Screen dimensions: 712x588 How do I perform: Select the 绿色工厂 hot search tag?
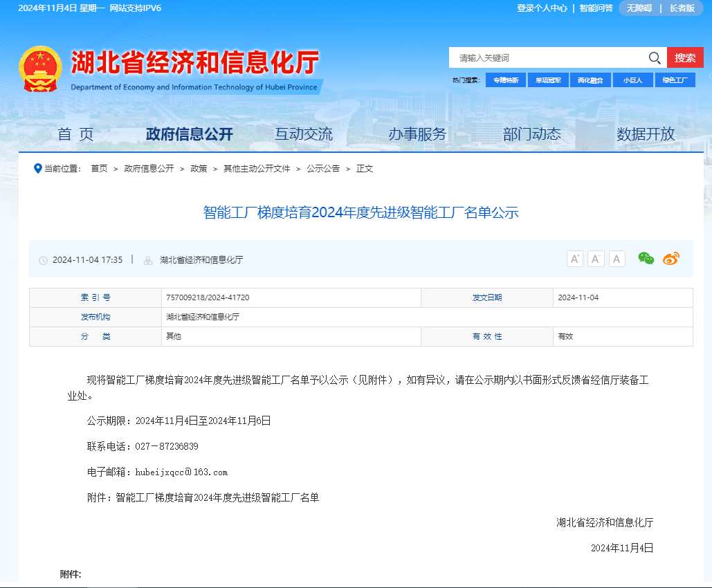[675, 80]
